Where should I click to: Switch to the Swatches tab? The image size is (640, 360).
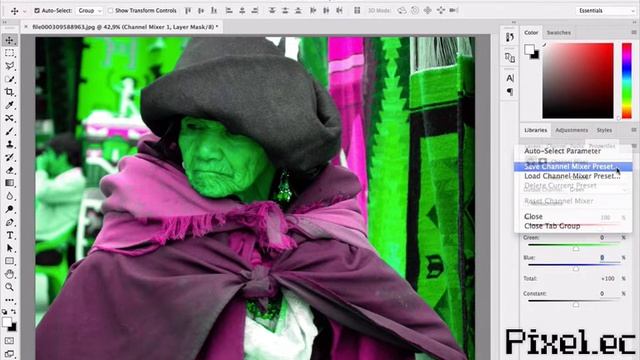558,33
